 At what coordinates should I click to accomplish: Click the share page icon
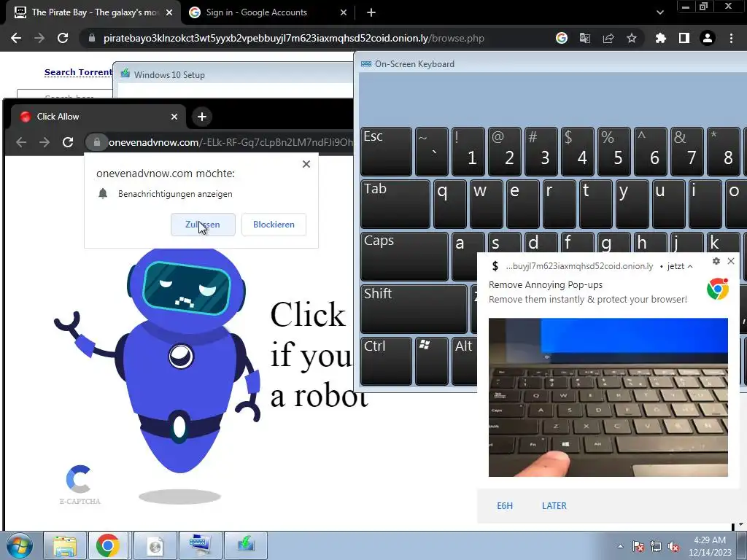(x=608, y=38)
